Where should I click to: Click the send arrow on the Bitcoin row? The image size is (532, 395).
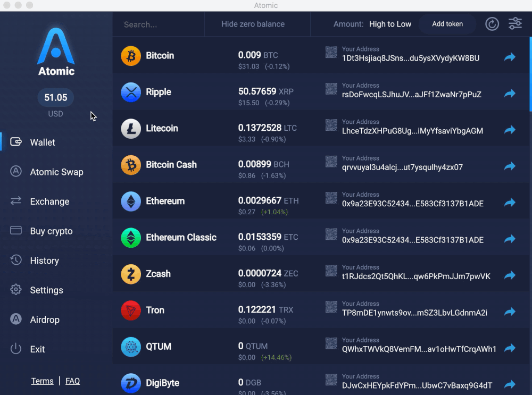point(510,57)
